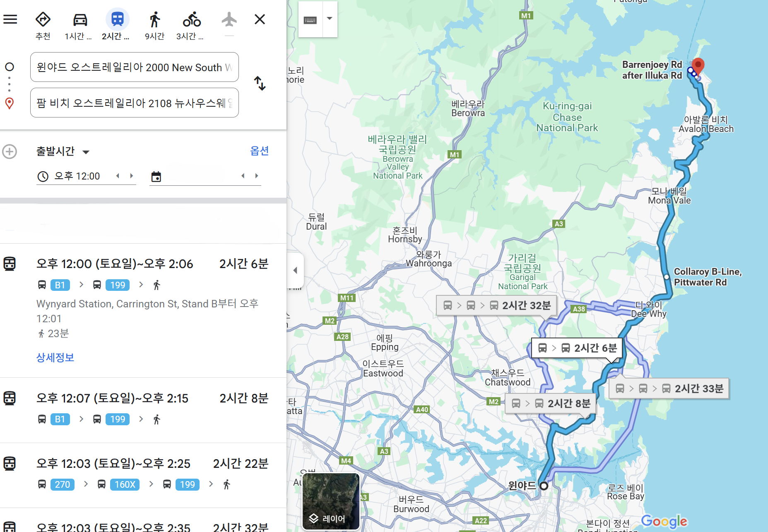Click the 199 bus badge in first route
Viewport: 768px width, 532px height.
(118, 285)
